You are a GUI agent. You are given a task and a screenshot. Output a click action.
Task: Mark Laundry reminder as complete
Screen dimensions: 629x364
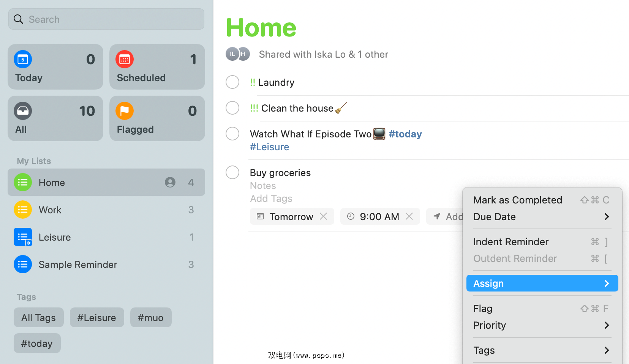[232, 82]
